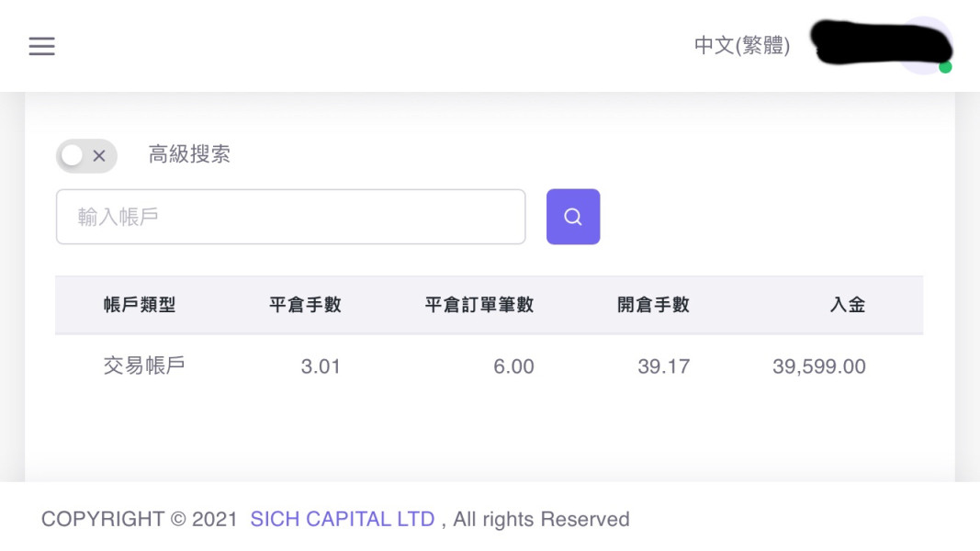The height and width of the screenshot is (551, 980).
Task: Click the 開倉手數 column header
Action: (653, 305)
